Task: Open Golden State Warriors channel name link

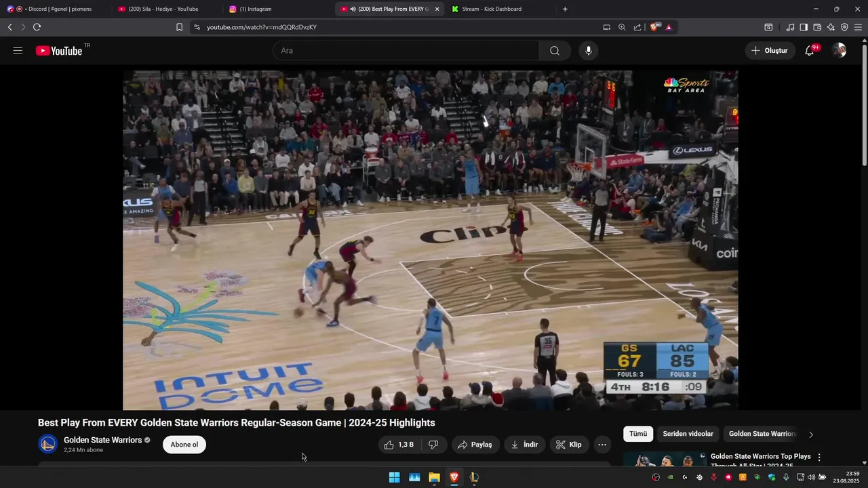Action: (x=102, y=440)
